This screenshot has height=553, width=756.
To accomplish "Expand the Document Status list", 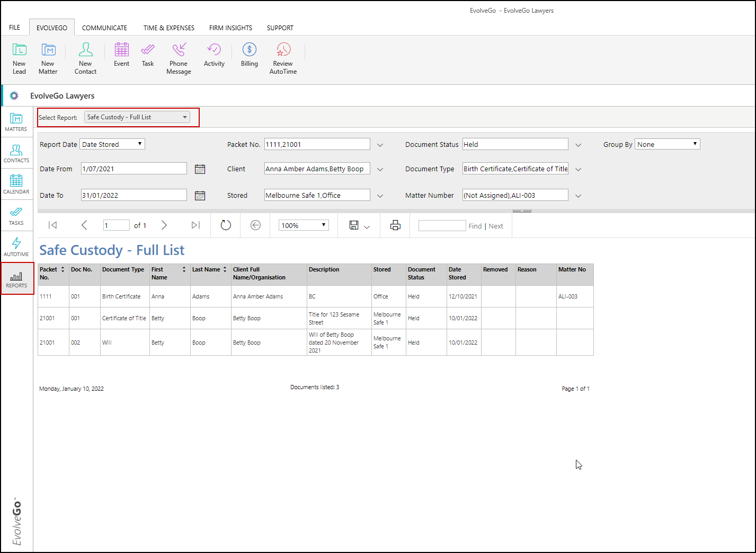I will [578, 145].
